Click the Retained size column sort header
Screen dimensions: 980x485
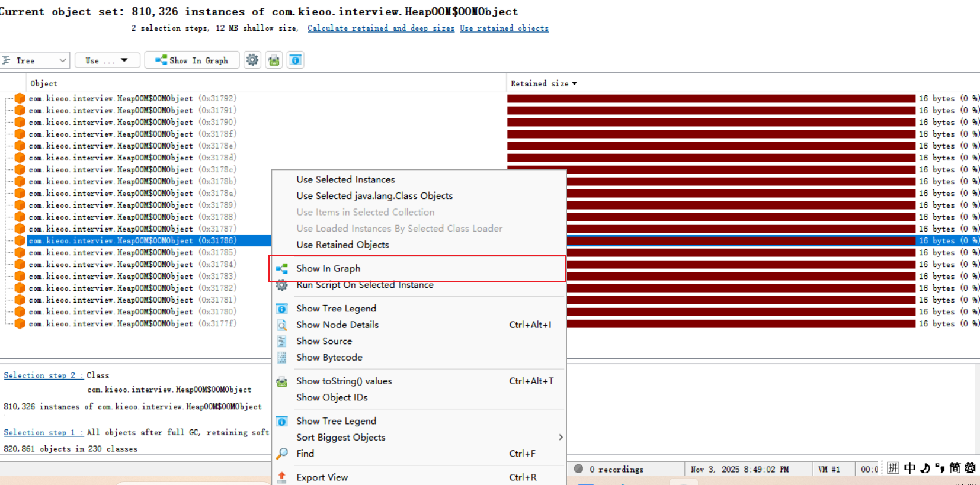pyautogui.click(x=543, y=83)
